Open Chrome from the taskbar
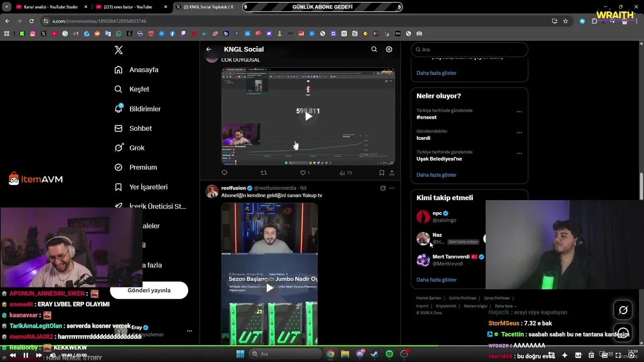 tap(330, 354)
